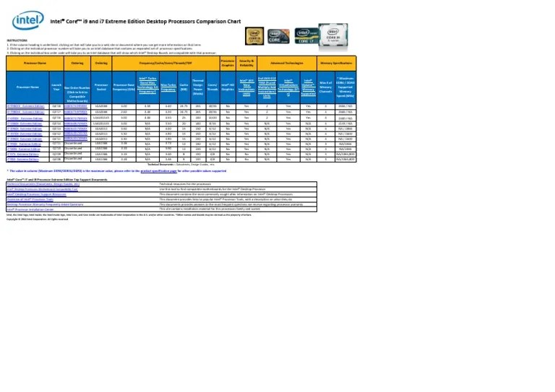Screen dimensions: 555x392
Task: Click the INSTRUCTIONS heading text
Action: 17,40
